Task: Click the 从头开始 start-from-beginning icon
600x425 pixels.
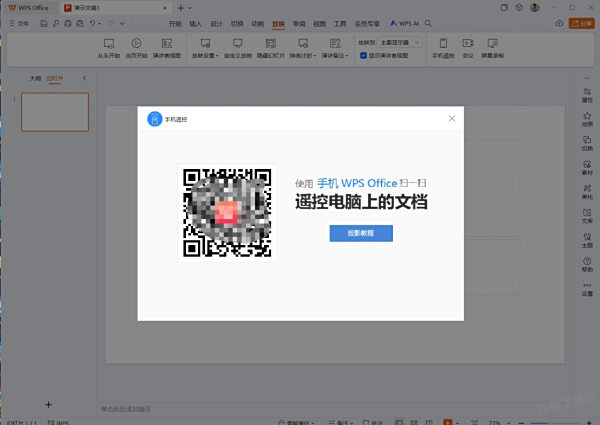Action: click(109, 44)
